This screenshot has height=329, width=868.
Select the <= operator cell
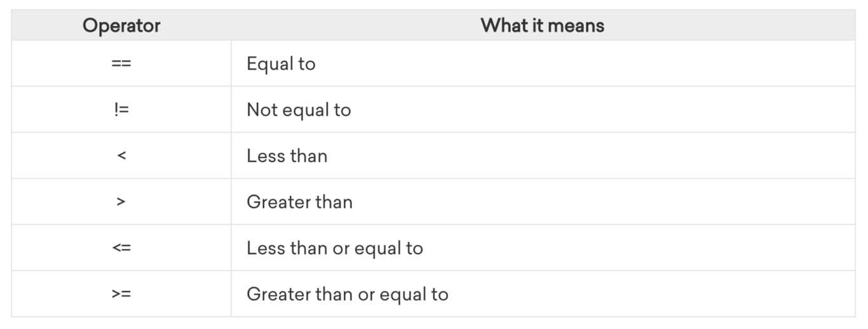pos(121,248)
